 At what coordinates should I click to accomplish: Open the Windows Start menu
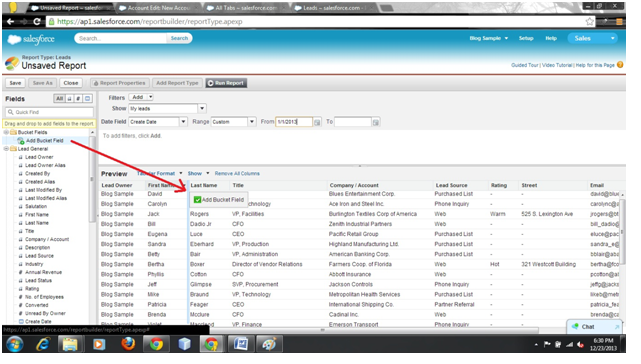pyautogui.click(x=15, y=344)
